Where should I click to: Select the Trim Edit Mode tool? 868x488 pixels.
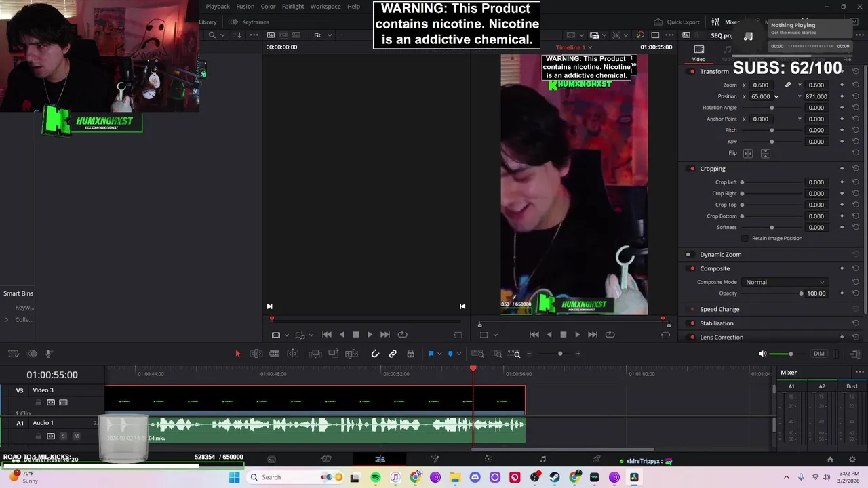pos(256,354)
